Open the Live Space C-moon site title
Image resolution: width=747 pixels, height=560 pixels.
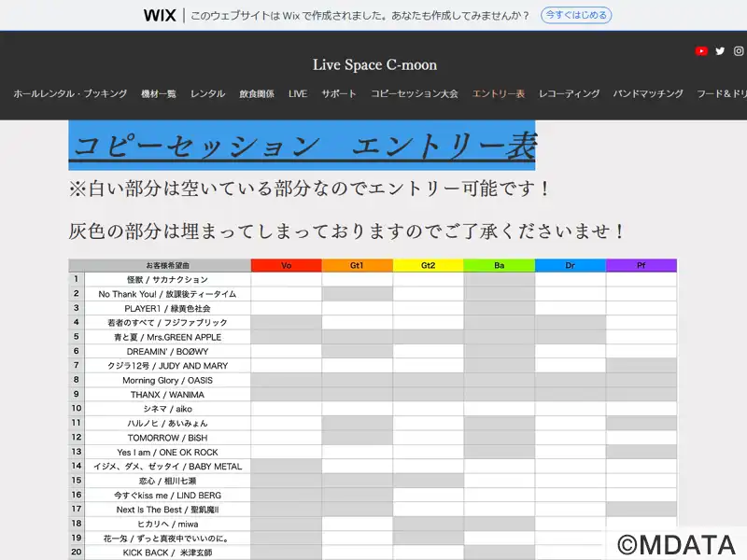click(x=374, y=64)
